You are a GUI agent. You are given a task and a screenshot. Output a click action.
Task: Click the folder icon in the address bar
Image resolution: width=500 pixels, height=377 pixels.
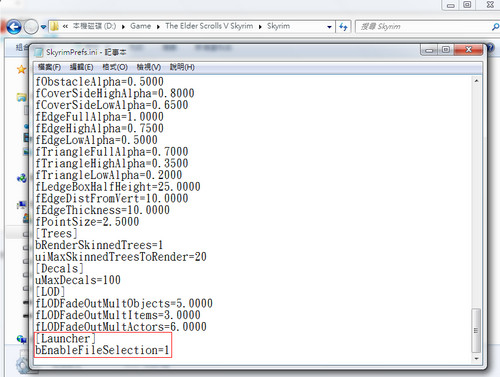[55, 26]
